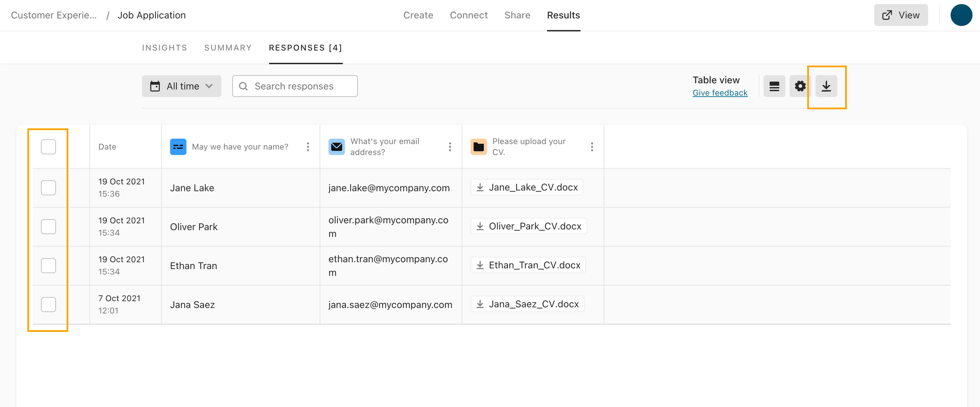Click the calendar icon in All time filter

click(x=155, y=86)
